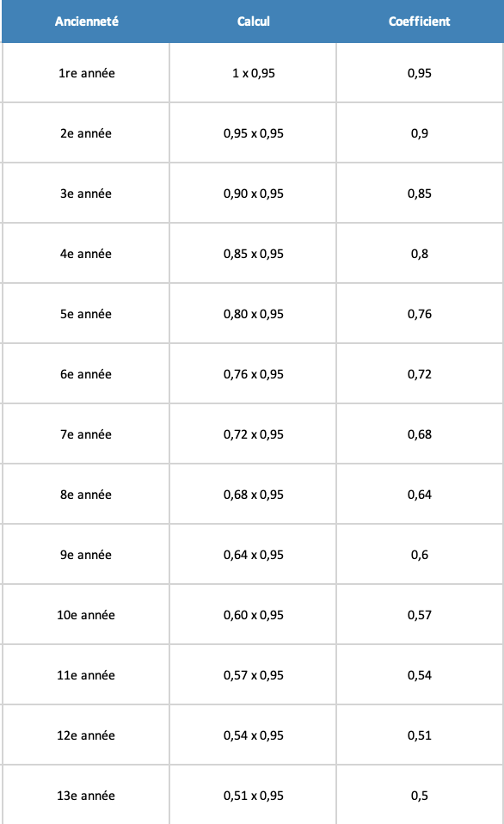This screenshot has height=824, width=504.
Task: Select the 7e année cell
Action: click(86, 434)
